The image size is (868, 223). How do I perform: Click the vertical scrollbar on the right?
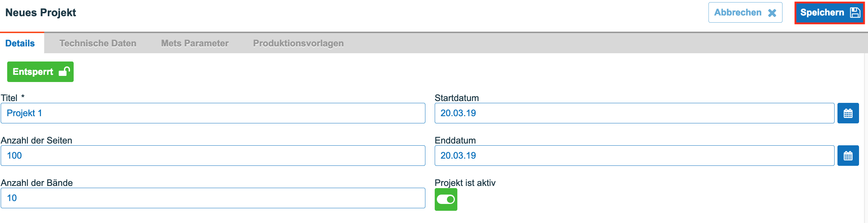coord(866,138)
